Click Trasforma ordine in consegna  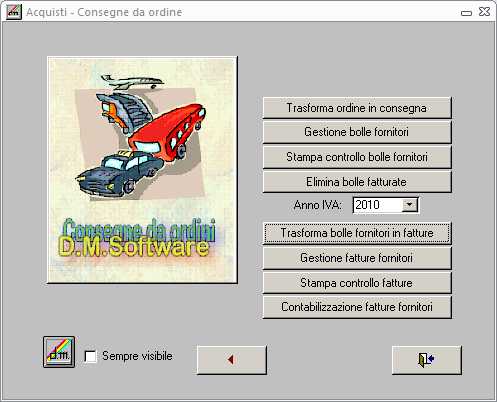point(357,108)
